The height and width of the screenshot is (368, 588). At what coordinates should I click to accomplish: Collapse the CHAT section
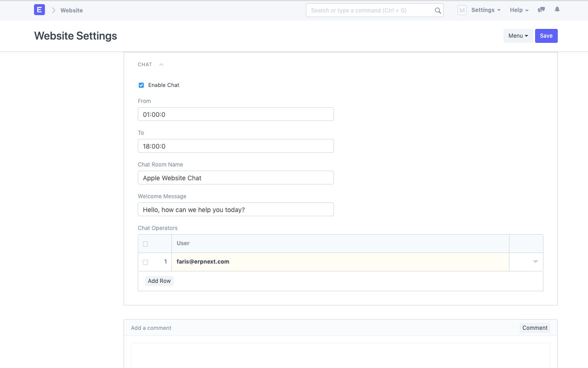(x=161, y=65)
